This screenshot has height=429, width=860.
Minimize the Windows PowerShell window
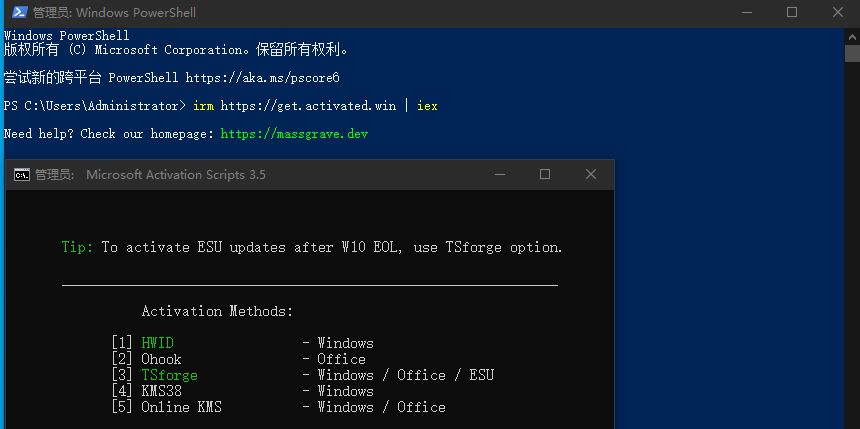[x=746, y=12]
